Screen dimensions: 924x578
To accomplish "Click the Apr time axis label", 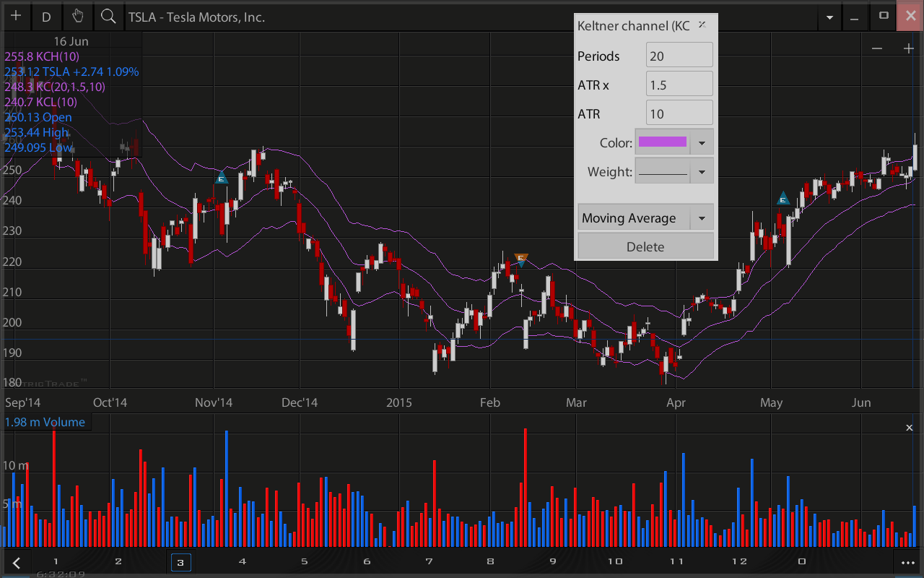I will (x=676, y=402).
